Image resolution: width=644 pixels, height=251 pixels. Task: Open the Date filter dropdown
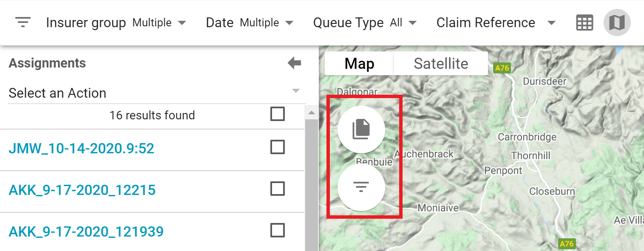pos(290,23)
